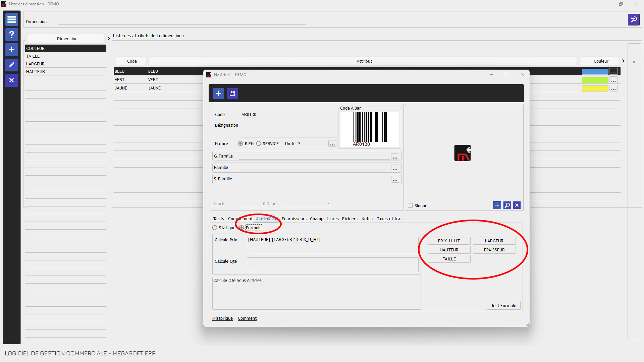Open Famille lookup ellipsis button
The image size is (644, 362).
click(x=395, y=168)
